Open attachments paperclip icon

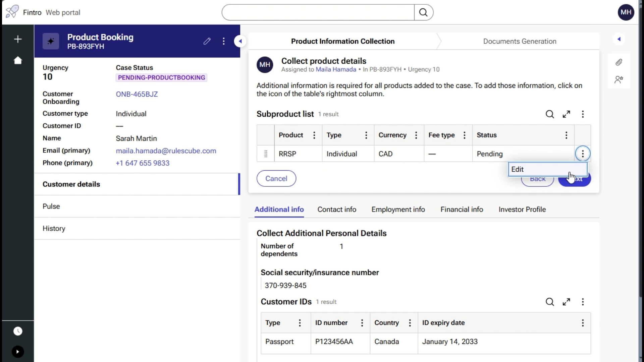click(x=619, y=62)
